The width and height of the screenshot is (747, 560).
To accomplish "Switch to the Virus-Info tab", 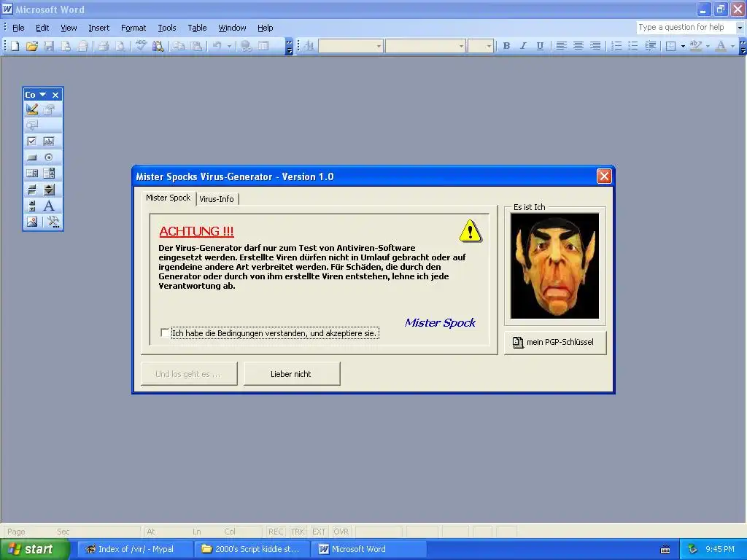I will (217, 199).
